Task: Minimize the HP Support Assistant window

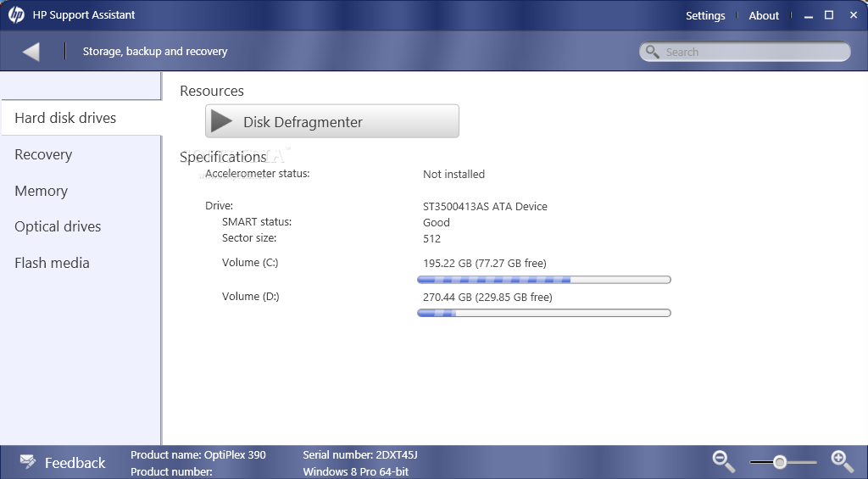Action: (x=809, y=16)
